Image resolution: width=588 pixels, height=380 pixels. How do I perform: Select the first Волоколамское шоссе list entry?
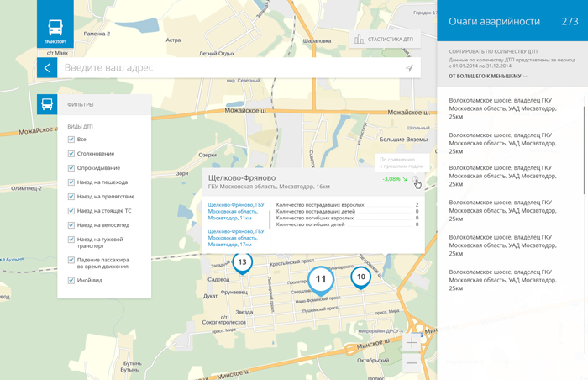[x=502, y=108]
